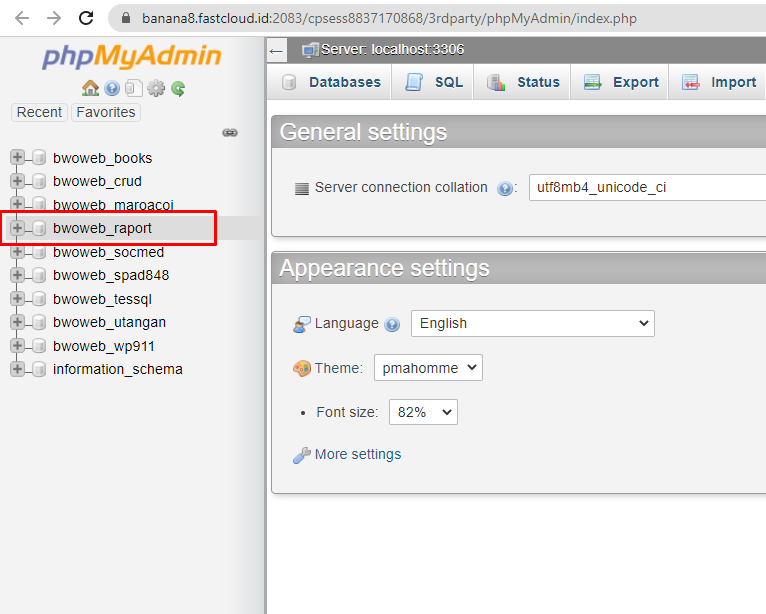Open the Recent tables list

click(x=39, y=112)
